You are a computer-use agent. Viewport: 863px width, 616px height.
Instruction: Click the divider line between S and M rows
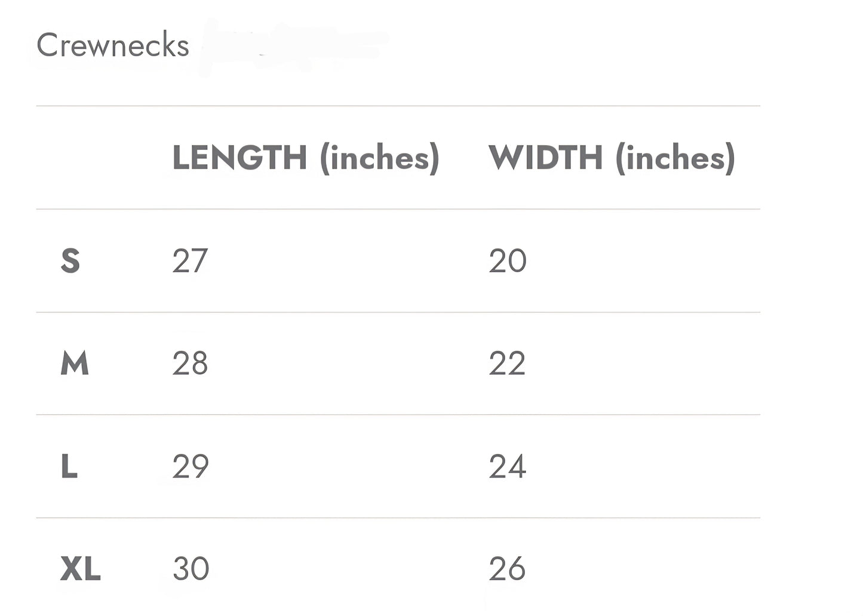click(x=398, y=312)
